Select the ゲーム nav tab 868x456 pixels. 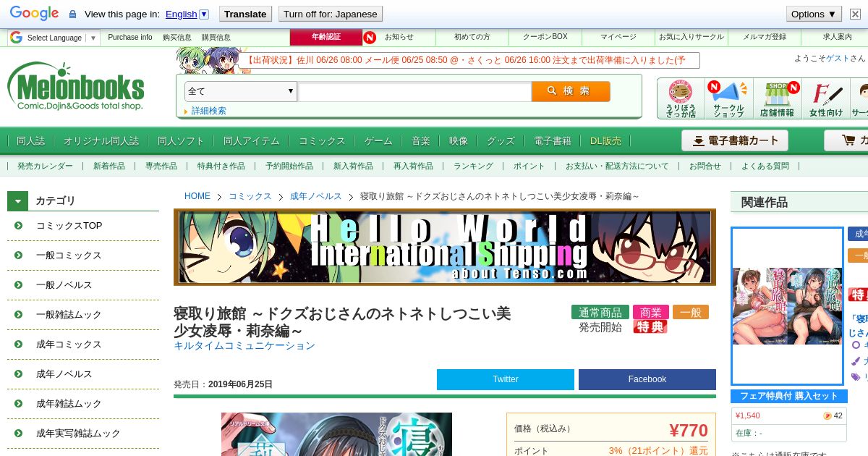click(x=378, y=140)
